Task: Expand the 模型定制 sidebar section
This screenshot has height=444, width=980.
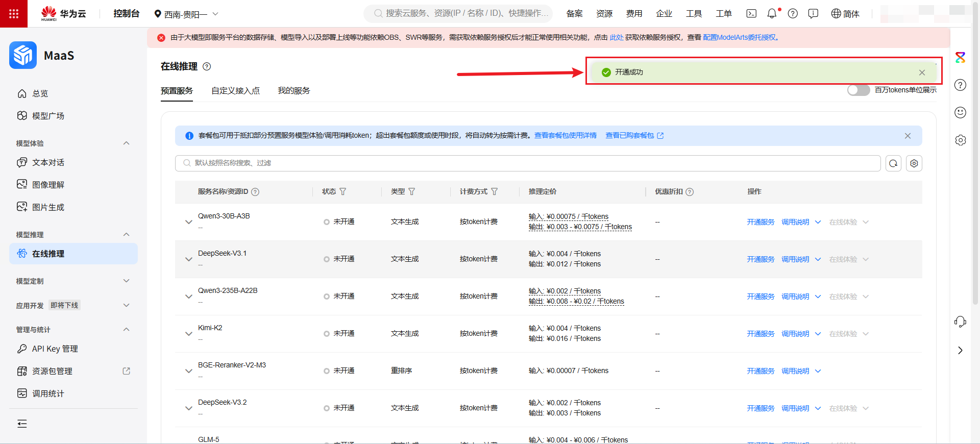Action: 127,281
